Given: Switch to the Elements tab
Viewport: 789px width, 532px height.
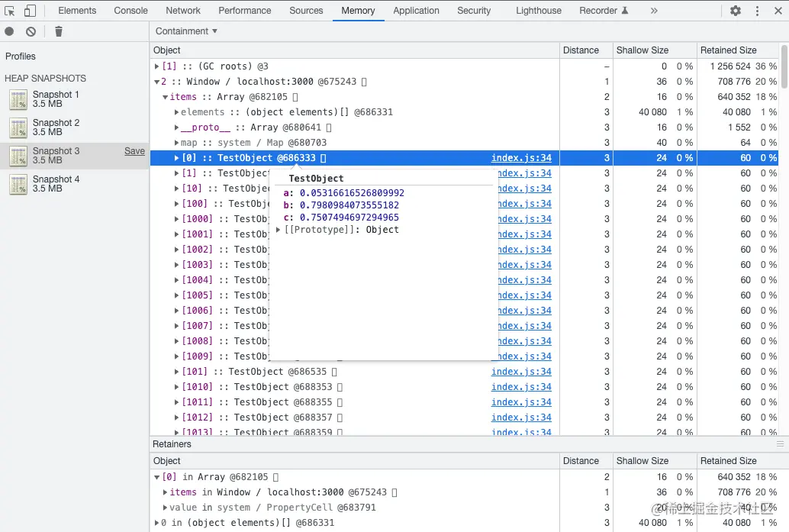Looking at the screenshot, I should tap(77, 11).
